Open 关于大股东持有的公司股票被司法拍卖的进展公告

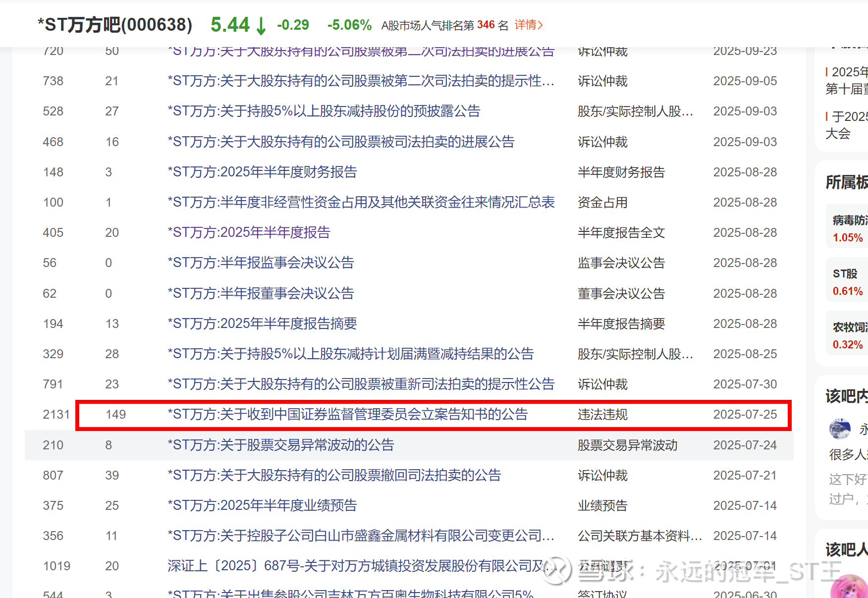click(x=341, y=142)
